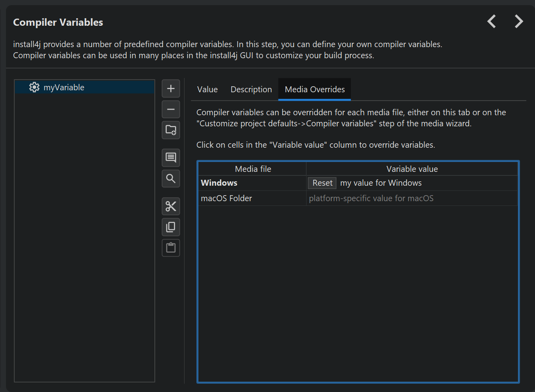The image size is (535, 392).
Task: Click the add variable plus icon
Action: [x=171, y=88]
